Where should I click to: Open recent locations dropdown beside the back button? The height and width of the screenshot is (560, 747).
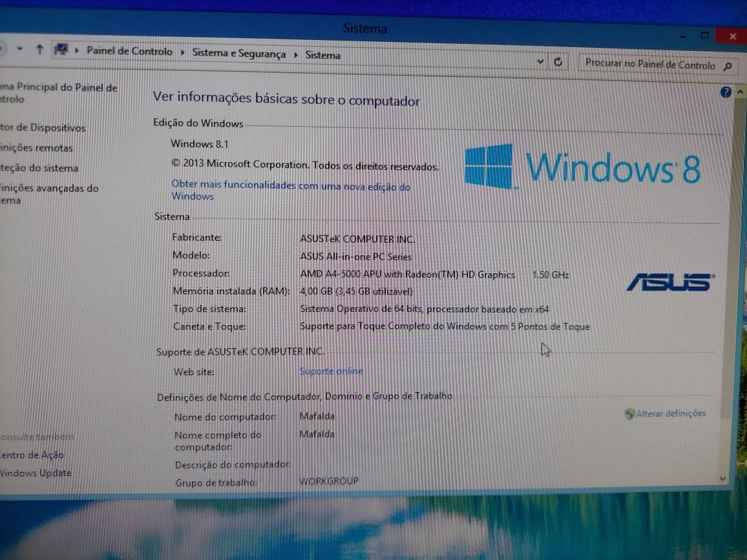[x=19, y=48]
